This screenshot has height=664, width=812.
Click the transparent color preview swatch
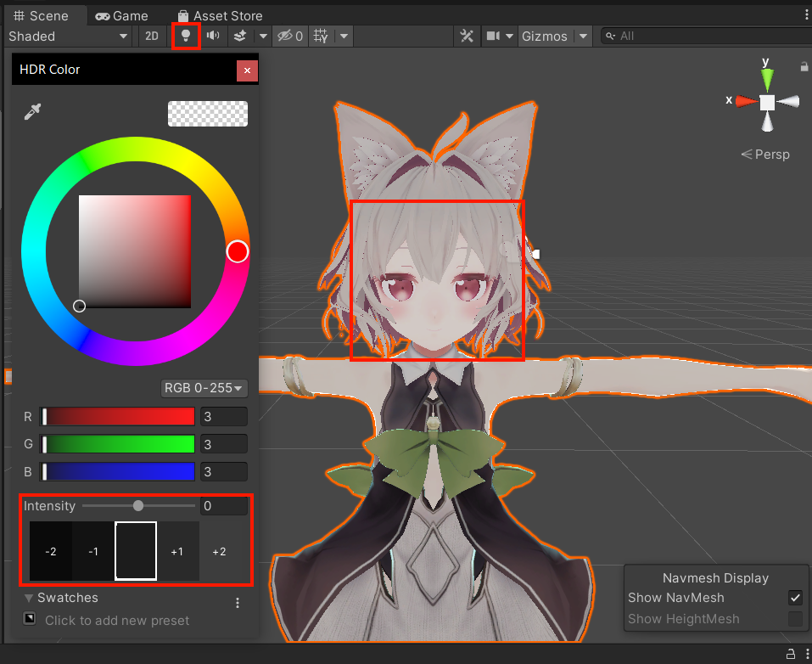point(208,114)
